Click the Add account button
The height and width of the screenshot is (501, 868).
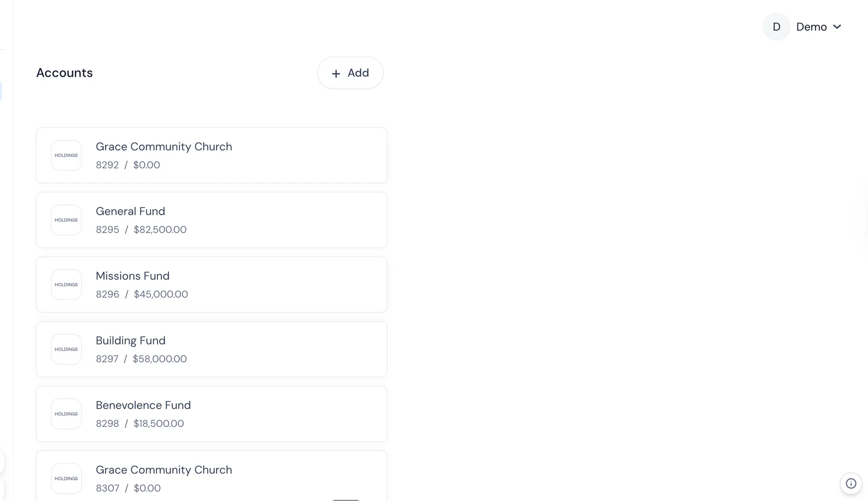tap(350, 73)
